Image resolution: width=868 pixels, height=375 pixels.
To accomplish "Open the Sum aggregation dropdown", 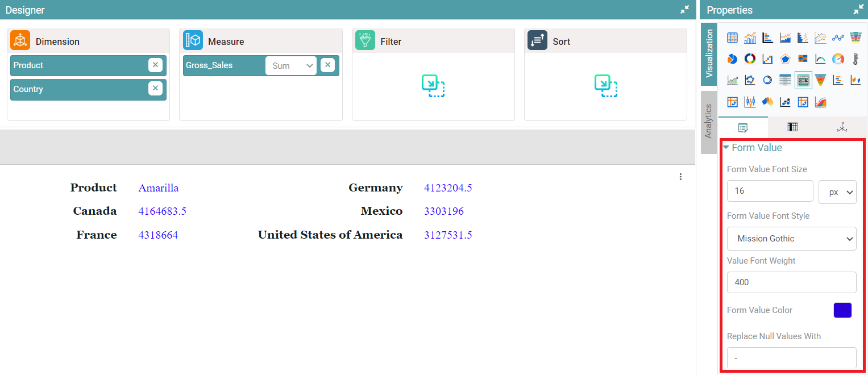I will coord(291,66).
